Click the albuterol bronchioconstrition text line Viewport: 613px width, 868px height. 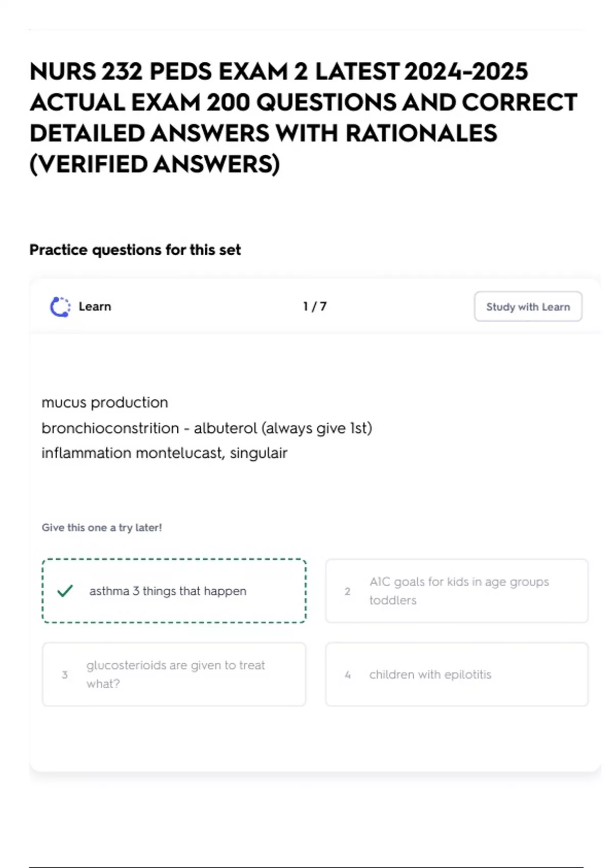pos(207,428)
